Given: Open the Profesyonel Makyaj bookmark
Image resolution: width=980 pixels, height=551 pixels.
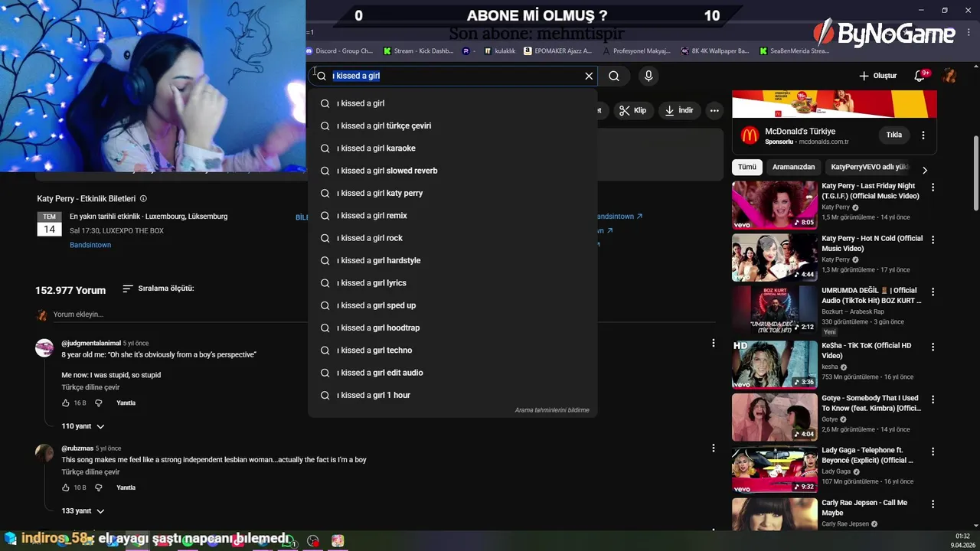Looking at the screenshot, I should pos(637,51).
